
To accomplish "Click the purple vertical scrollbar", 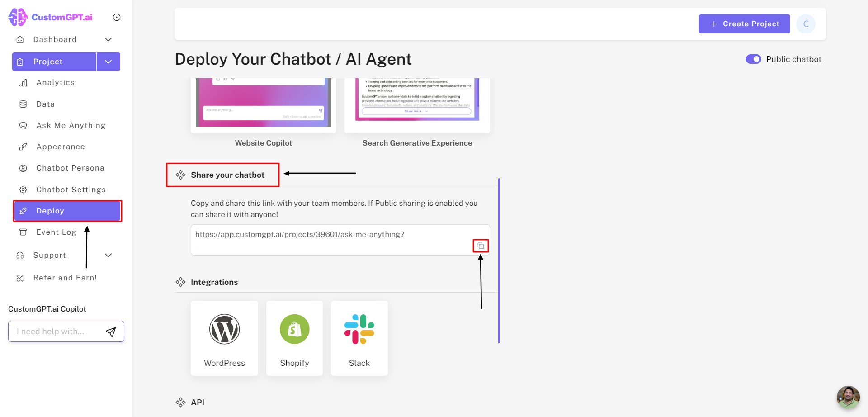I will (x=499, y=261).
